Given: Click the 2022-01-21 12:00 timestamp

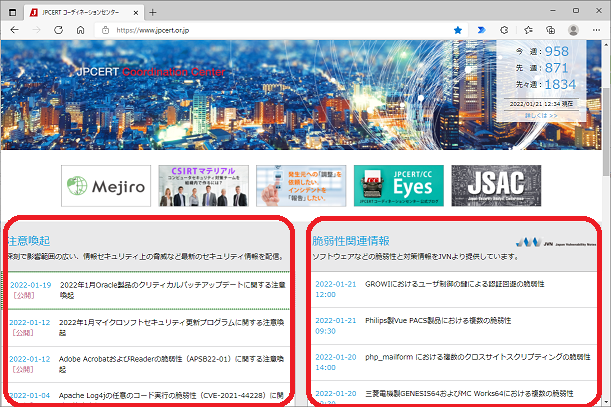Looking at the screenshot, I should click(x=336, y=289).
